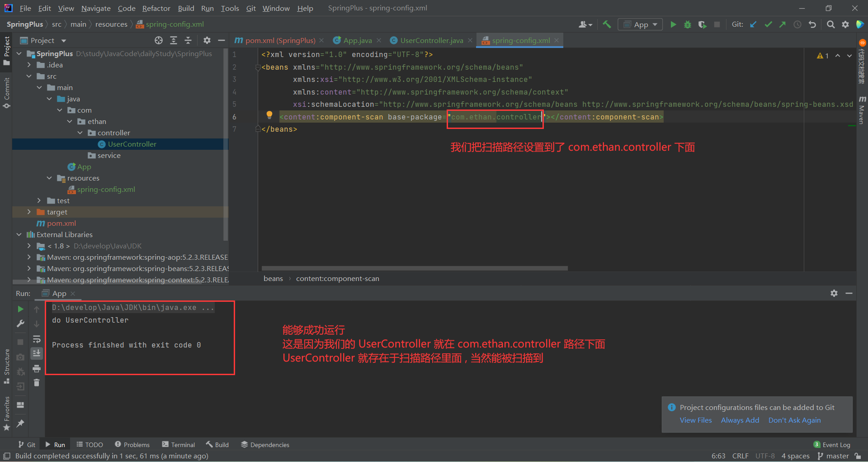Go to next highlighted warning arrow
Screen dimensions: 868x462
[x=849, y=56]
